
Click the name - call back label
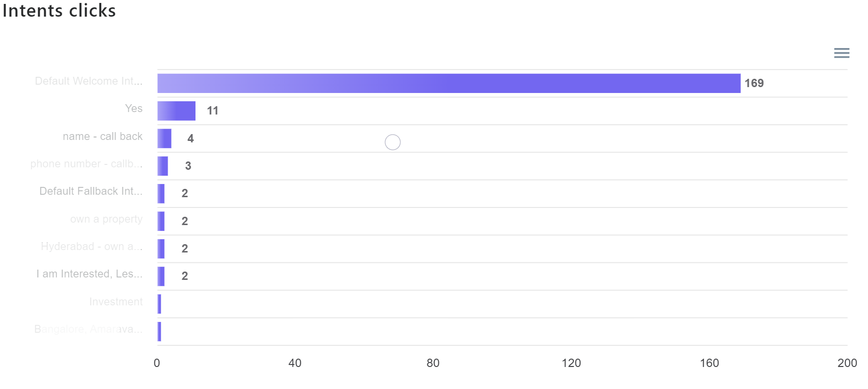(103, 136)
